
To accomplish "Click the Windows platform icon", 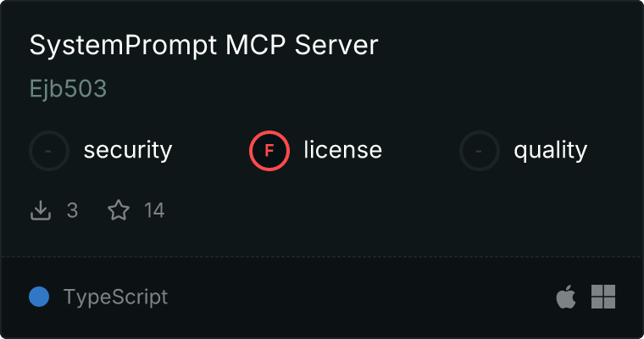I will 603,297.
